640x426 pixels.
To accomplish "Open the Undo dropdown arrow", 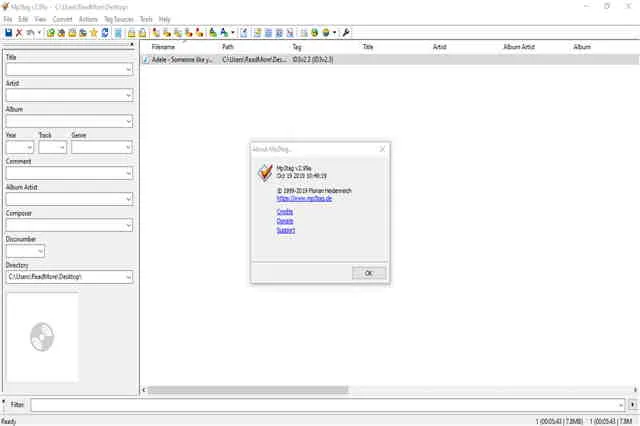I will (x=40, y=33).
